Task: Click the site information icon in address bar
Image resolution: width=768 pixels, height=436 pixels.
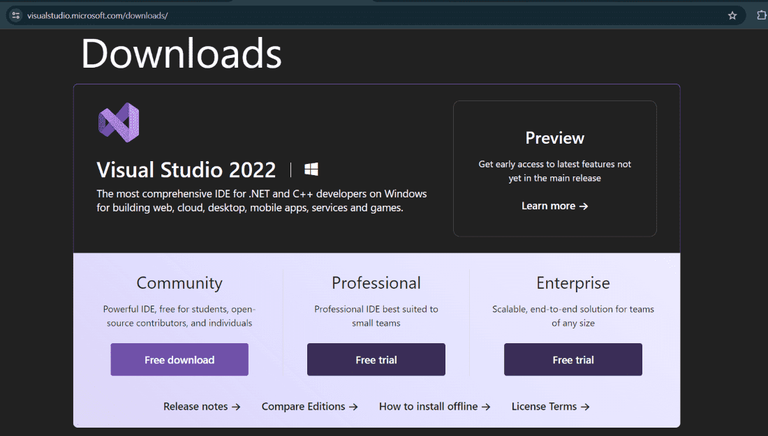Action: (x=15, y=16)
